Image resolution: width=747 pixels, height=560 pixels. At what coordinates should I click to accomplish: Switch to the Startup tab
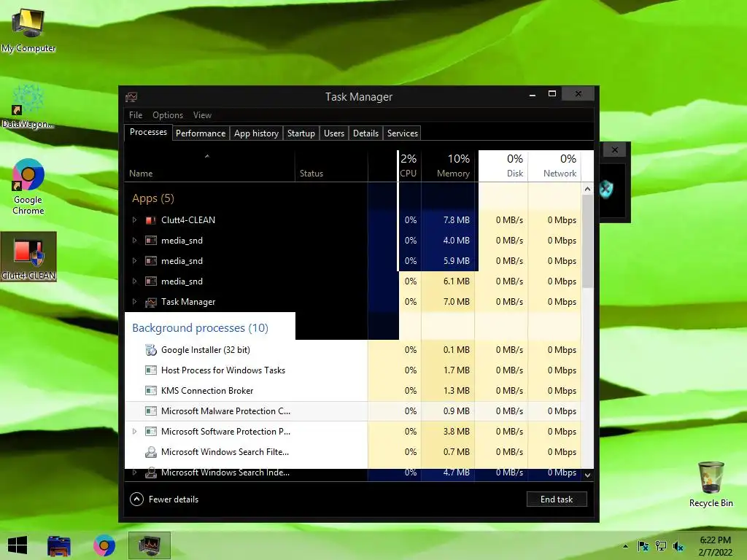pos(301,133)
